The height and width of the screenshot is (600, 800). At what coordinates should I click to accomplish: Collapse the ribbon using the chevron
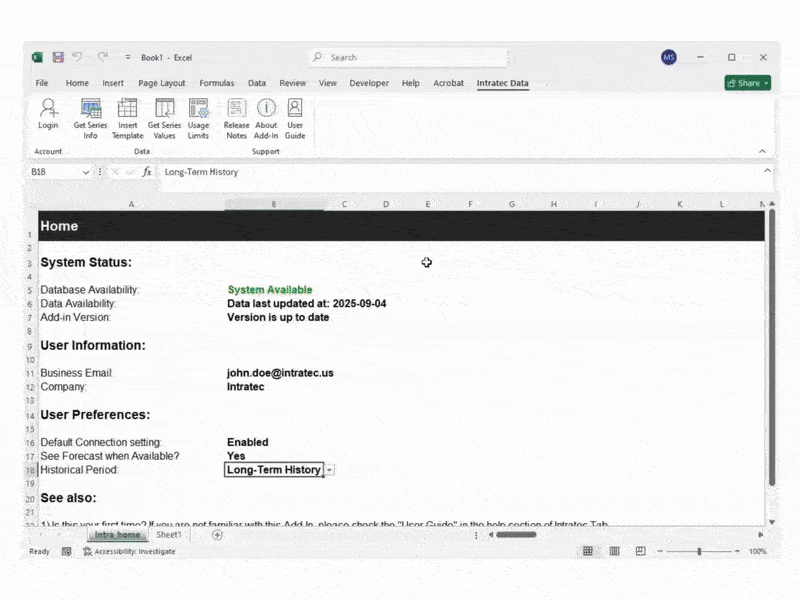coord(762,151)
